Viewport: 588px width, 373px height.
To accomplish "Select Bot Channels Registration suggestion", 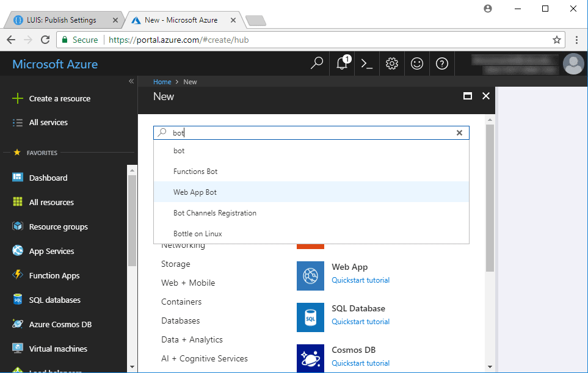I will tap(311, 213).
